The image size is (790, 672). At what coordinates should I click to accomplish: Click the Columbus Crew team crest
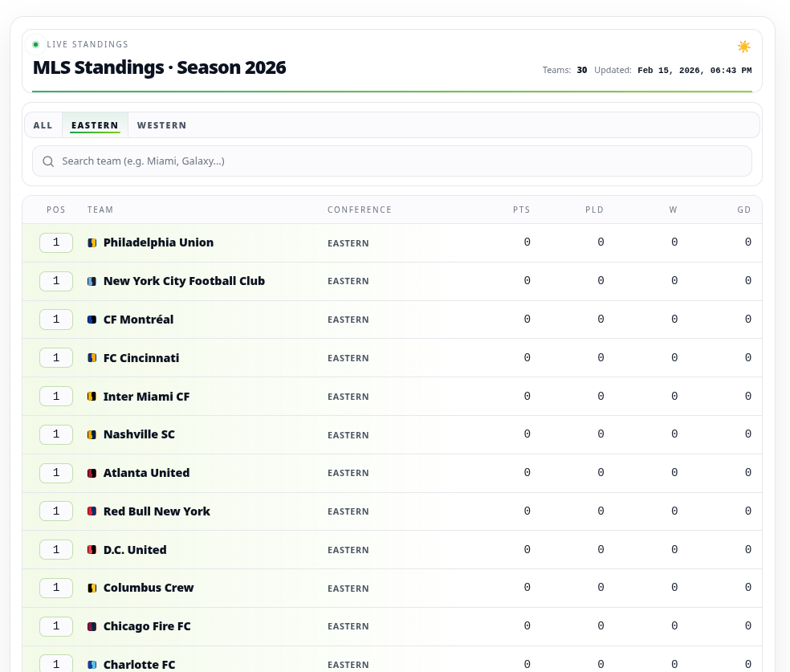[92, 588]
